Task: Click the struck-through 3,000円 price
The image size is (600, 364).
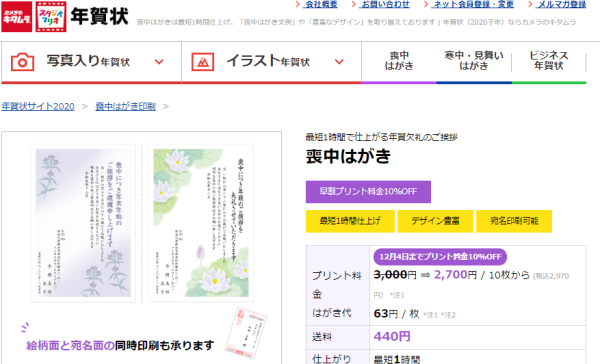Action: click(395, 275)
